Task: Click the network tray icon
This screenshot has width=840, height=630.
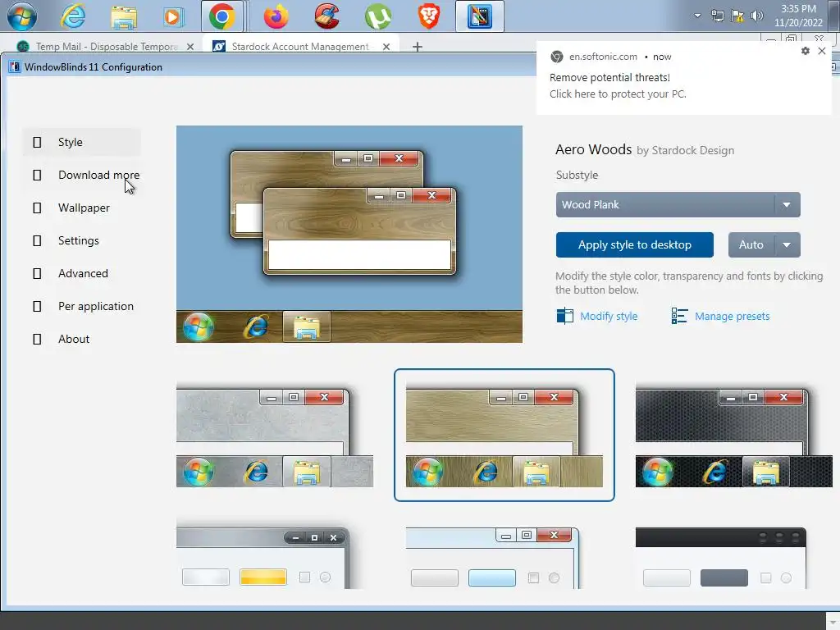Action: tap(717, 16)
